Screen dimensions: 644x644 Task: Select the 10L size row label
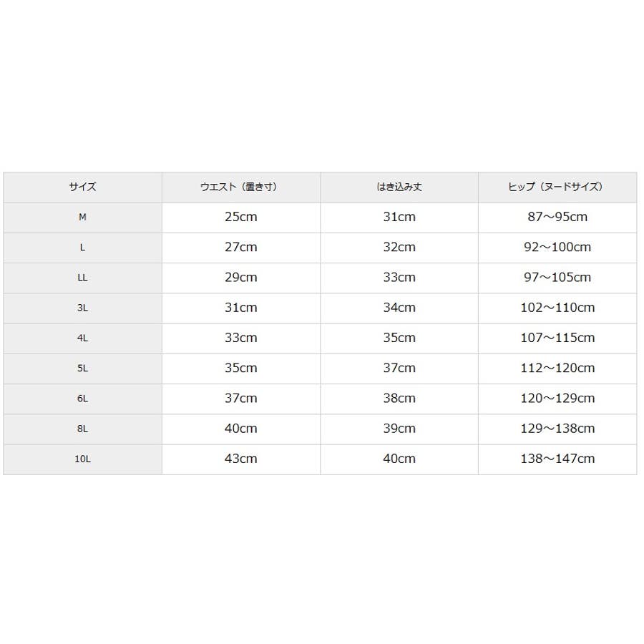tap(82, 459)
